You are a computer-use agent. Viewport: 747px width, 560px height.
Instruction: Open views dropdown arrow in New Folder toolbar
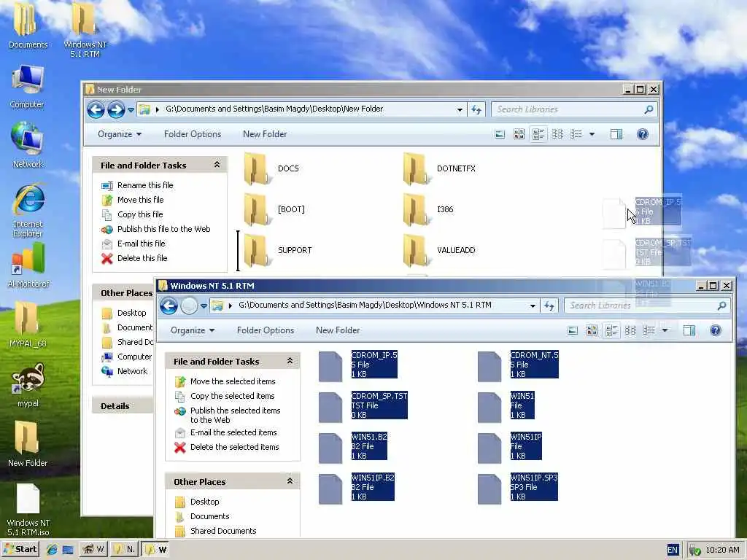tap(592, 134)
